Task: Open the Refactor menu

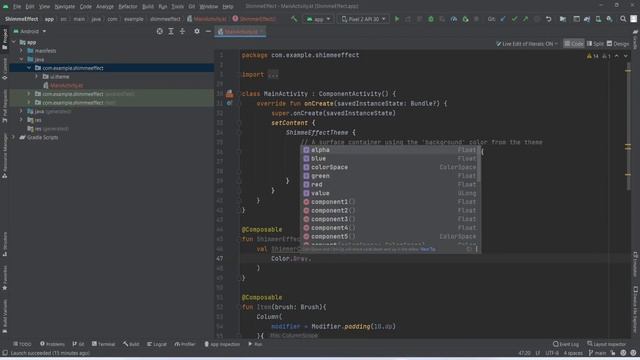Action: [x=128, y=7]
